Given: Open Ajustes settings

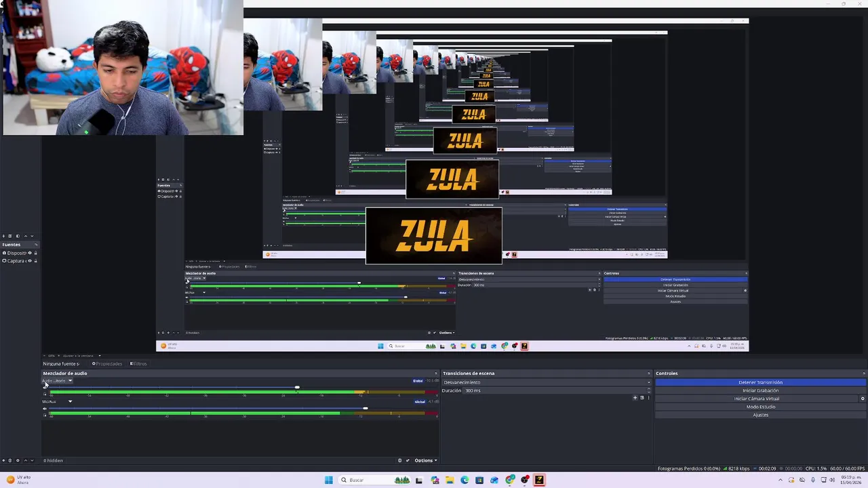Looking at the screenshot, I should (x=760, y=415).
